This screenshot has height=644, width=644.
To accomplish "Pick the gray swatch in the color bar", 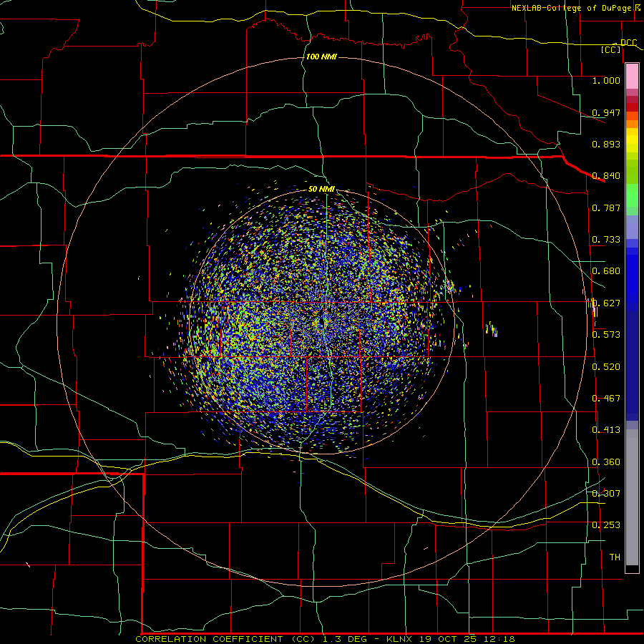I will (x=632, y=497).
